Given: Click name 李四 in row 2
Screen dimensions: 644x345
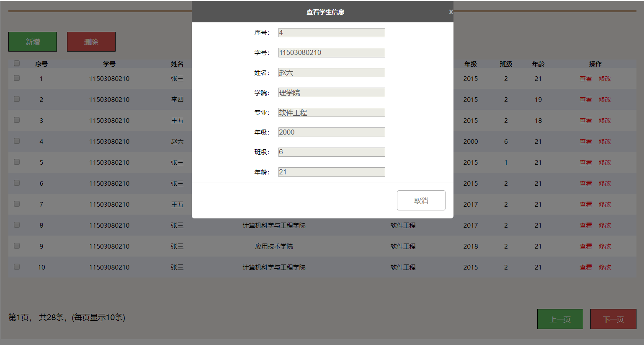Looking at the screenshot, I should pyautogui.click(x=177, y=100).
